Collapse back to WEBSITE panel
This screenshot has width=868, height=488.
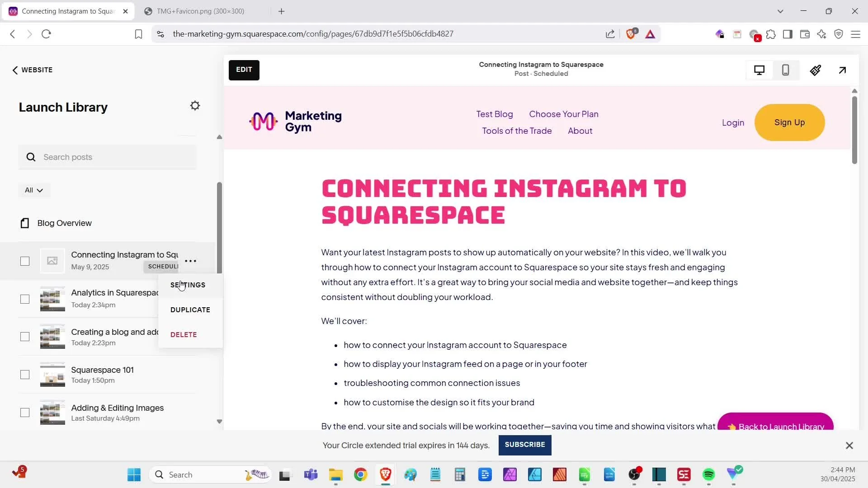point(32,70)
